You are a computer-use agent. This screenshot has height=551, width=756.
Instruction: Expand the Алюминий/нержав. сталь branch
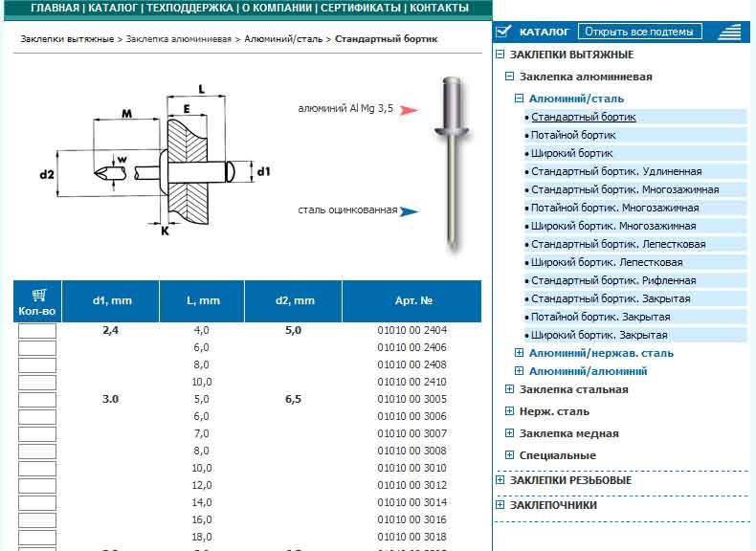pyautogui.click(x=519, y=352)
